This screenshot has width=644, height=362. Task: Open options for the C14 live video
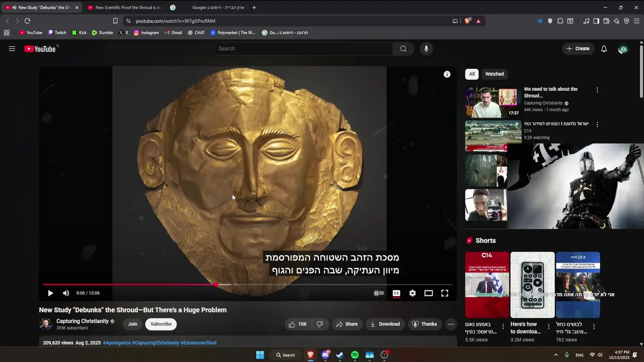597,124
